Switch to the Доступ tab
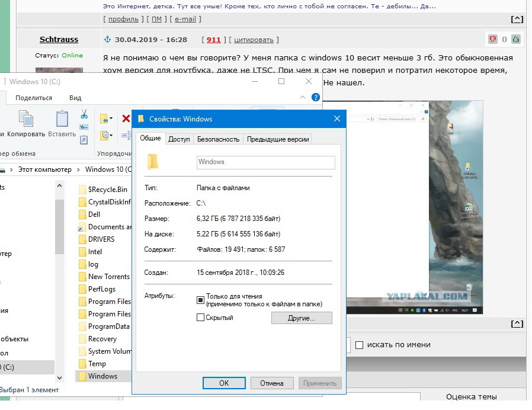 179,139
